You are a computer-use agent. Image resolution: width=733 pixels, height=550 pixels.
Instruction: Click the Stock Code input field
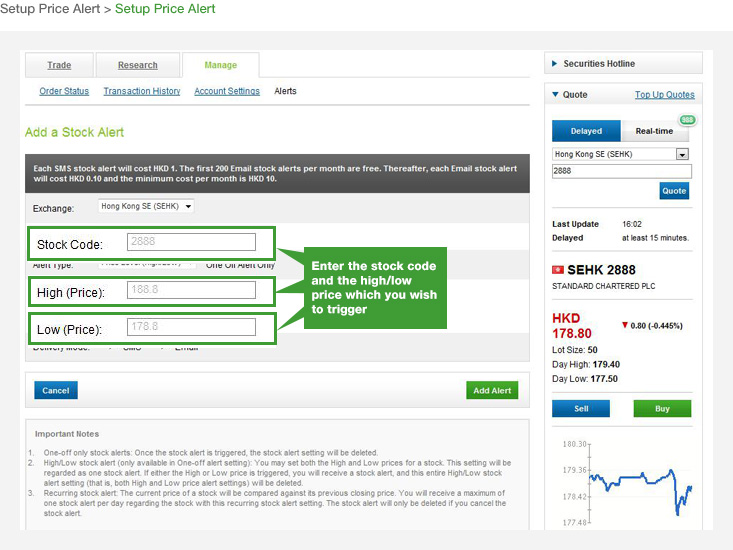191,242
